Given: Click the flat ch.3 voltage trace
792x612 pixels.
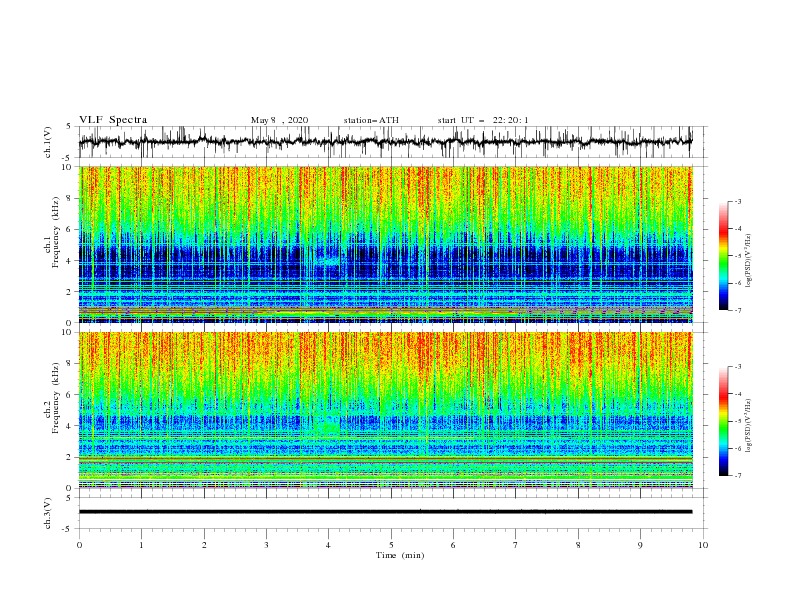Looking at the screenshot, I should click(385, 512).
